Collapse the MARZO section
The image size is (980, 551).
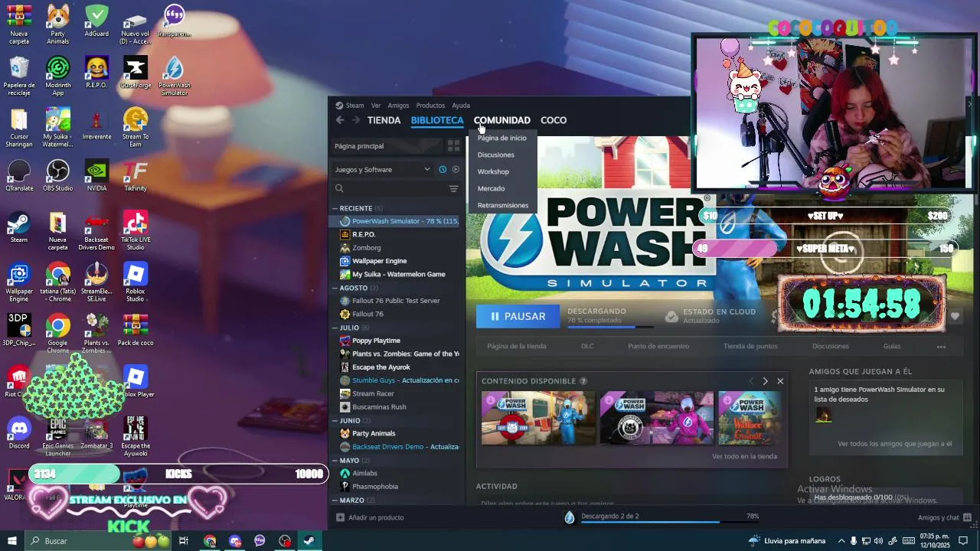[335, 500]
